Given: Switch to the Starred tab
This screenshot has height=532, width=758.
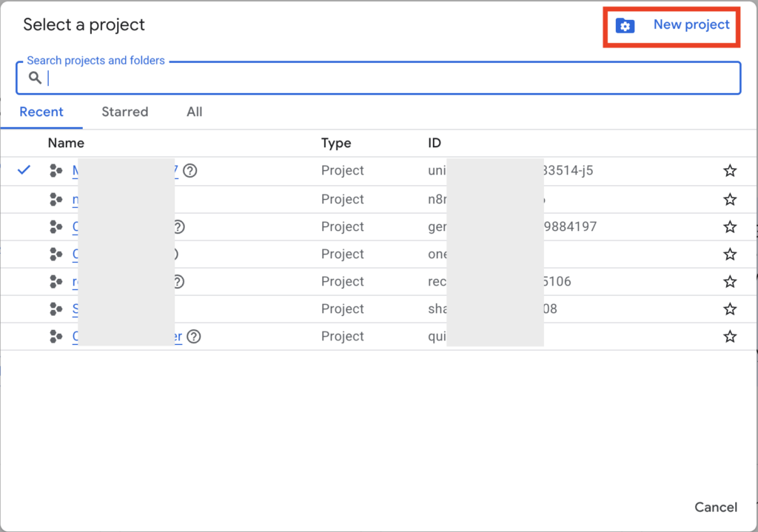Looking at the screenshot, I should 124,112.
